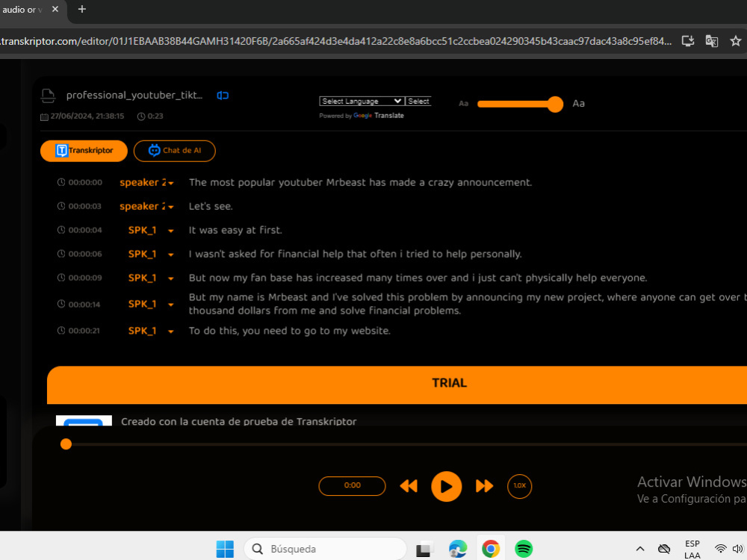Click the ESP LAA language indicator
Screen dimensions: 747x560
pos(692,549)
